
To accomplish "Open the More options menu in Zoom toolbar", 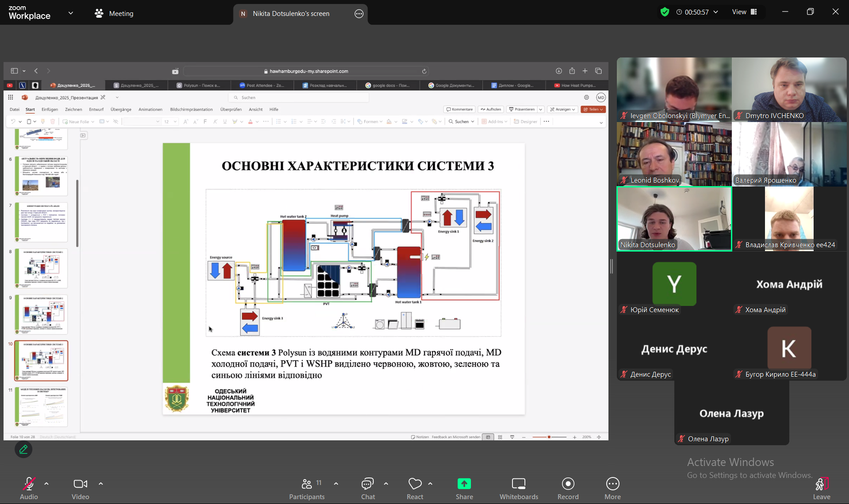I will [x=612, y=488].
